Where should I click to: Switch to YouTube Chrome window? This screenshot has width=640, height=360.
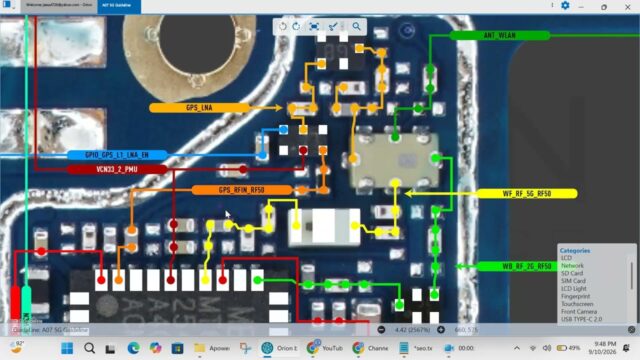point(325,348)
